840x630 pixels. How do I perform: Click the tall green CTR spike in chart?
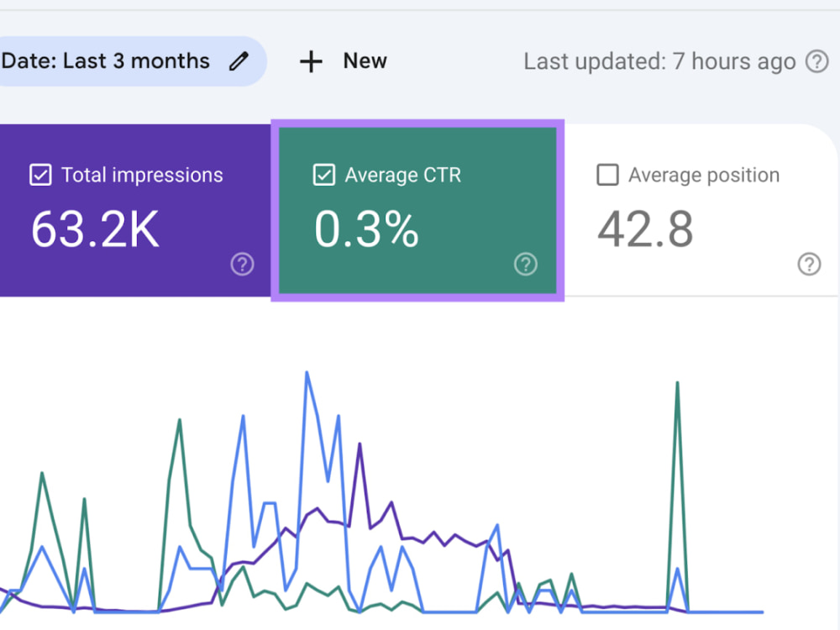pyautogui.click(x=678, y=384)
